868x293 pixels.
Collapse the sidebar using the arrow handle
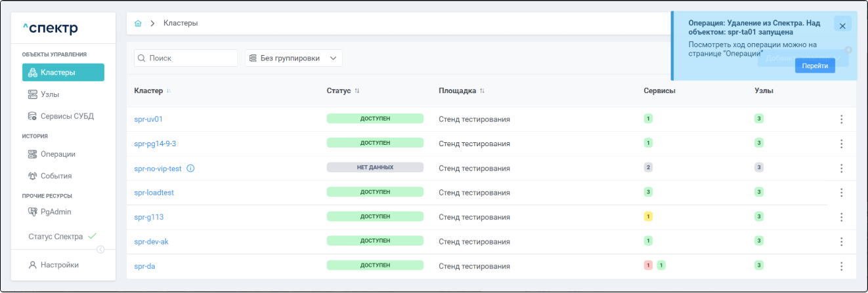tap(100, 249)
